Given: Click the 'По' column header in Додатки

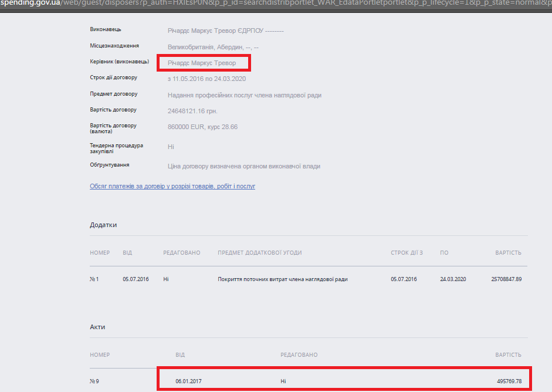Looking at the screenshot, I should coord(444,253).
